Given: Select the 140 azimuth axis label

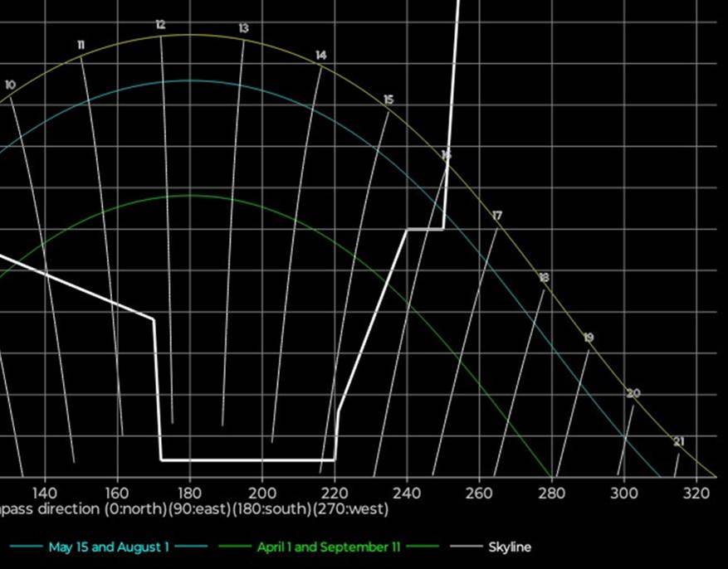Looking at the screenshot, I should point(45,493).
